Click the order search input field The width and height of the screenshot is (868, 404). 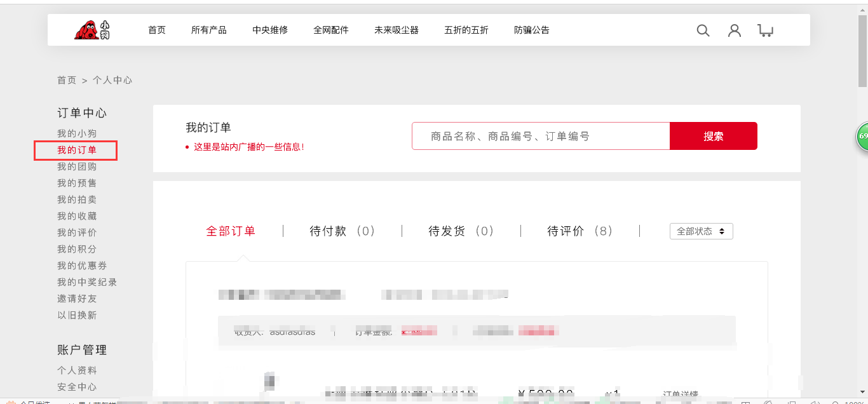pyautogui.click(x=540, y=136)
